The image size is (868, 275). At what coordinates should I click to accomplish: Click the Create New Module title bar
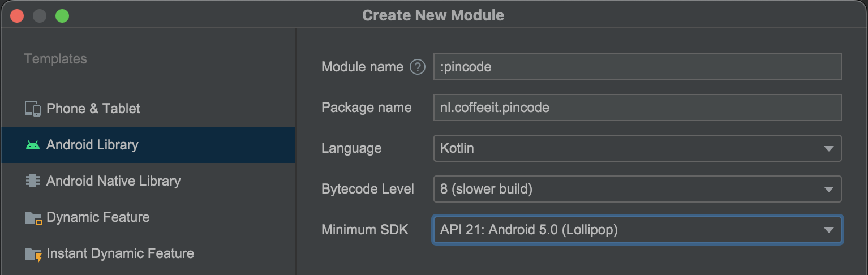coord(433,15)
